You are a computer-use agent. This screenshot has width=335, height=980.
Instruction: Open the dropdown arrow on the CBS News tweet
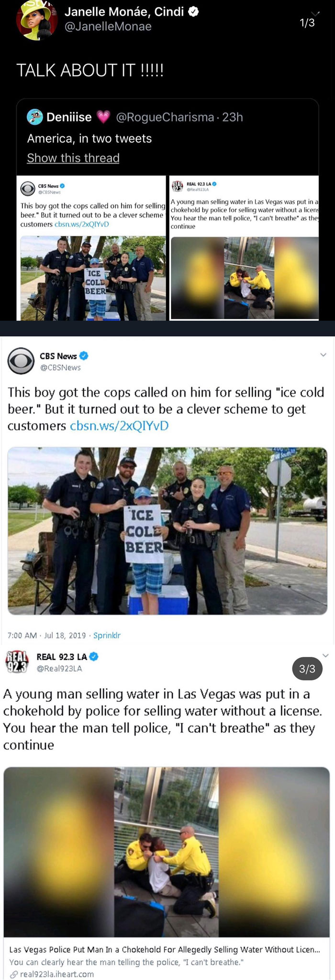coord(323,355)
